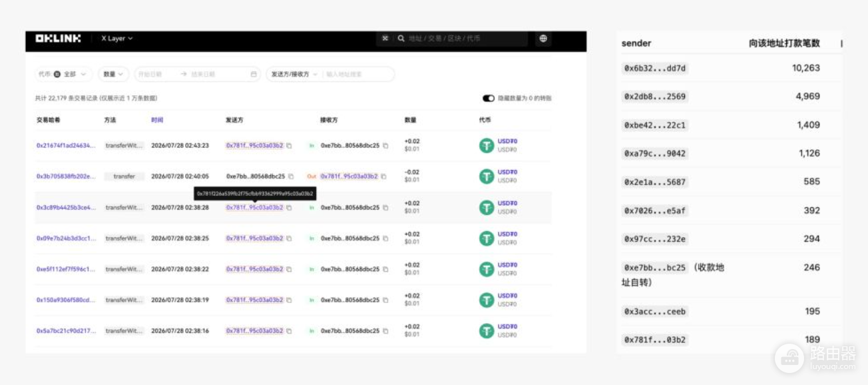Click the 向该地址打款笔数 column header
The image size is (868, 385).
click(x=784, y=43)
